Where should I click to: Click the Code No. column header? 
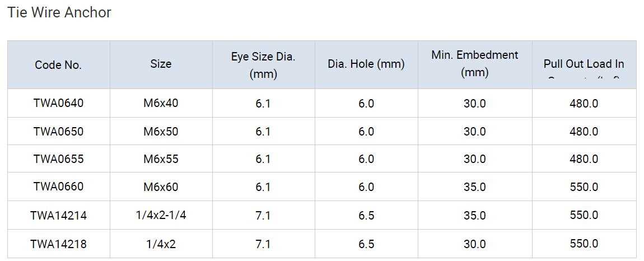pyautogui.click(x=58, y=65)
